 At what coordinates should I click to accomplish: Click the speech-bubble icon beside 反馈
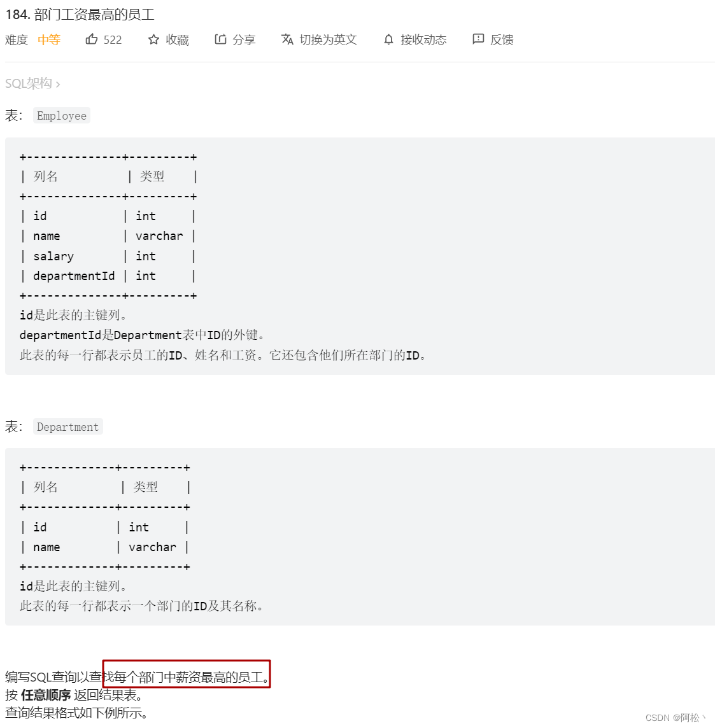coord(478,39)
